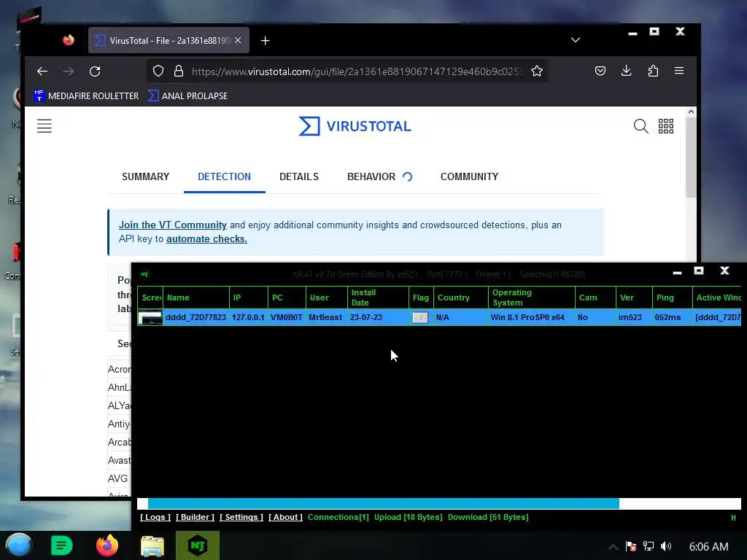The height and width of the screenshot is (560, 747).
Task: Open the shield tracking protection icon
Action: (158, 71)
